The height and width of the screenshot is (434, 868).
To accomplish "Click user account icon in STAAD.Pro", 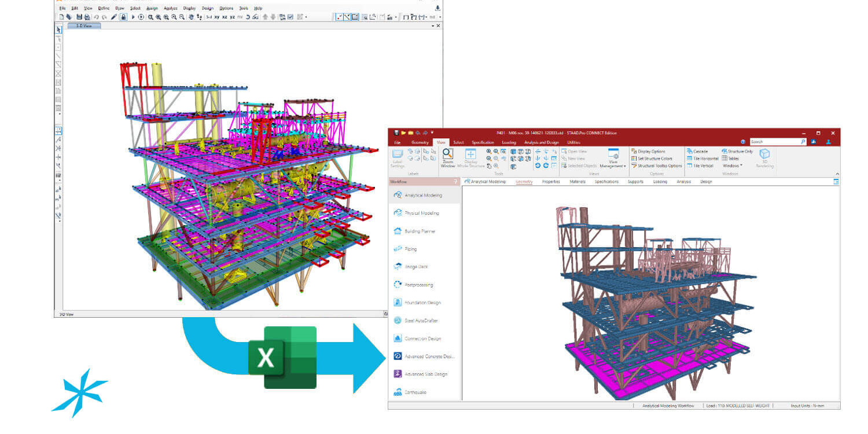I will [829, 141].
